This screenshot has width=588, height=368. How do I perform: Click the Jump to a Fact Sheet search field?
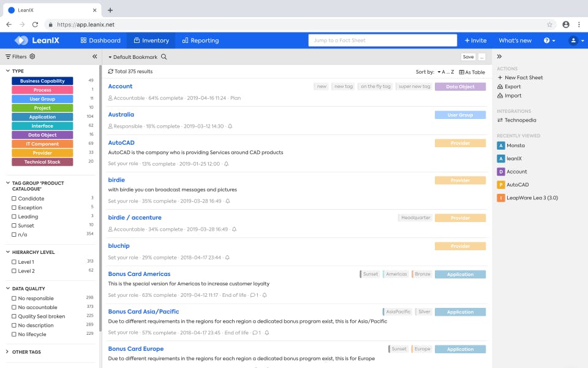[x=382, y=40]
